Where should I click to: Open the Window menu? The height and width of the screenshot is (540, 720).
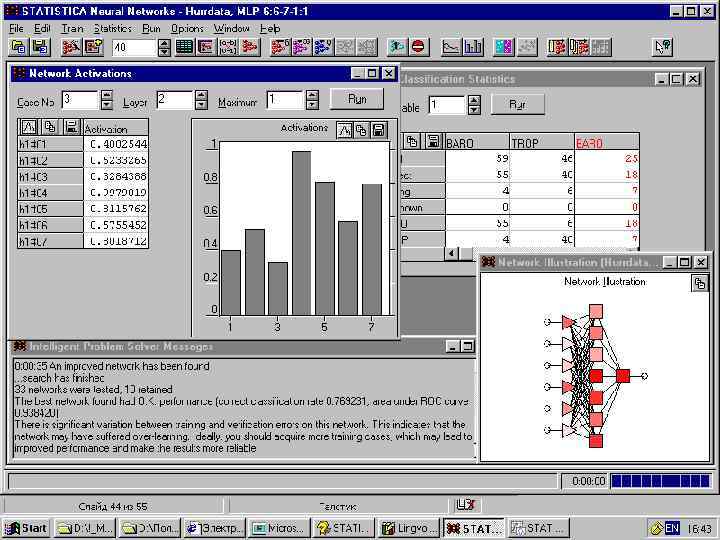point(231,28)
